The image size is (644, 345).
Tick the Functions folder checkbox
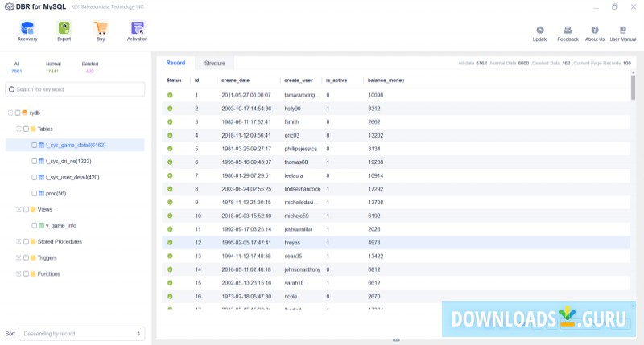pos(26,273)
